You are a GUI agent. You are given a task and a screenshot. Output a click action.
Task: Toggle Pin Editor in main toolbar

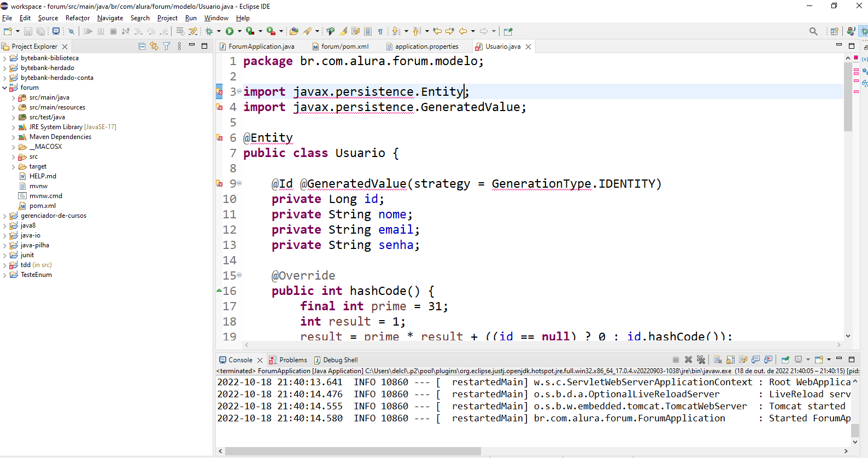(x=508, y=32)
